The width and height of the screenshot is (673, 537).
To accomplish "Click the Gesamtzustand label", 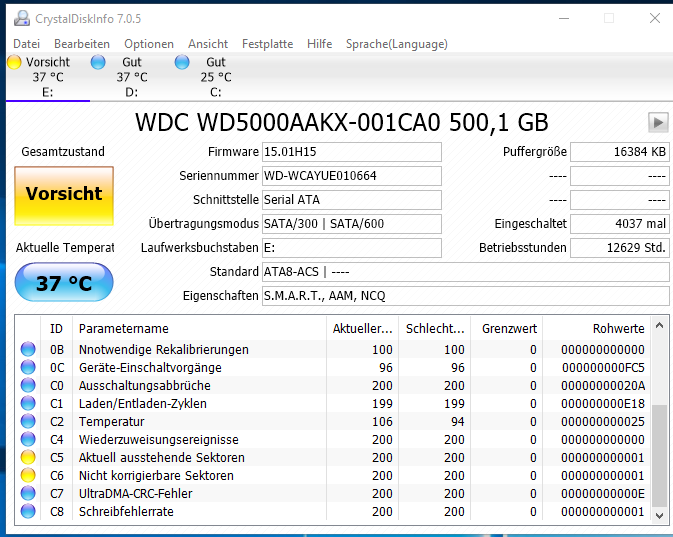I will pos(63,152).
